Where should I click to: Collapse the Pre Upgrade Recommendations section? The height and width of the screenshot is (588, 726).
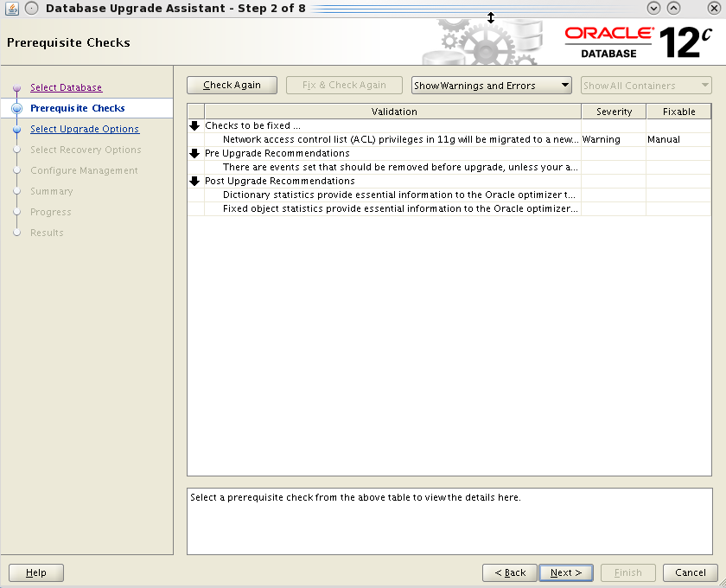click(194, 153)
